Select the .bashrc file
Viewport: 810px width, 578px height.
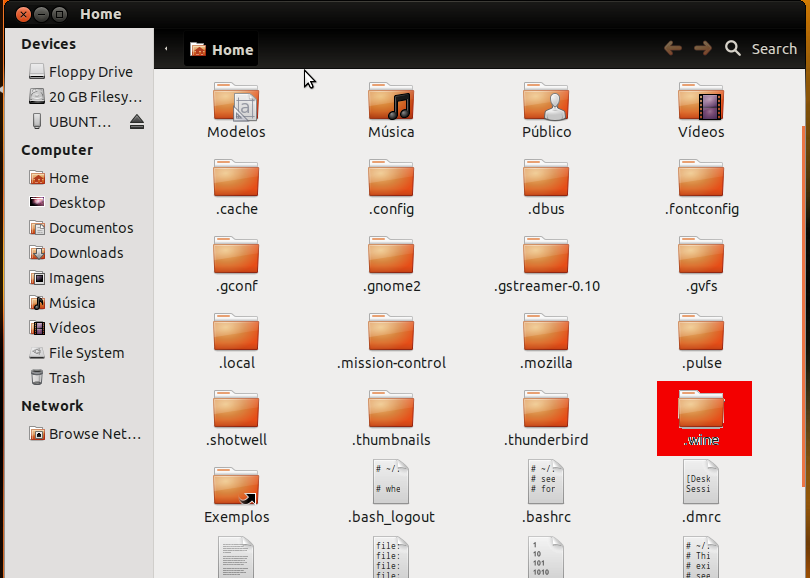[x=546, y=492]
